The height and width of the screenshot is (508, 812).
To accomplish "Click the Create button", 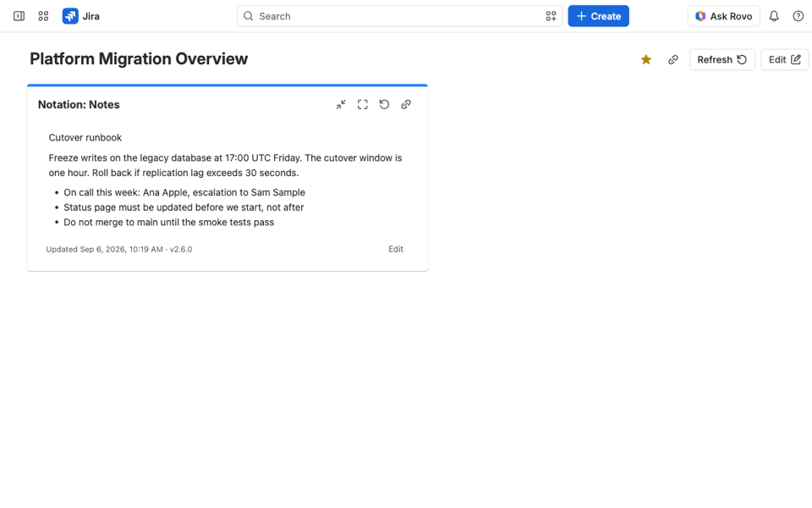I will [x=598, y=16].
